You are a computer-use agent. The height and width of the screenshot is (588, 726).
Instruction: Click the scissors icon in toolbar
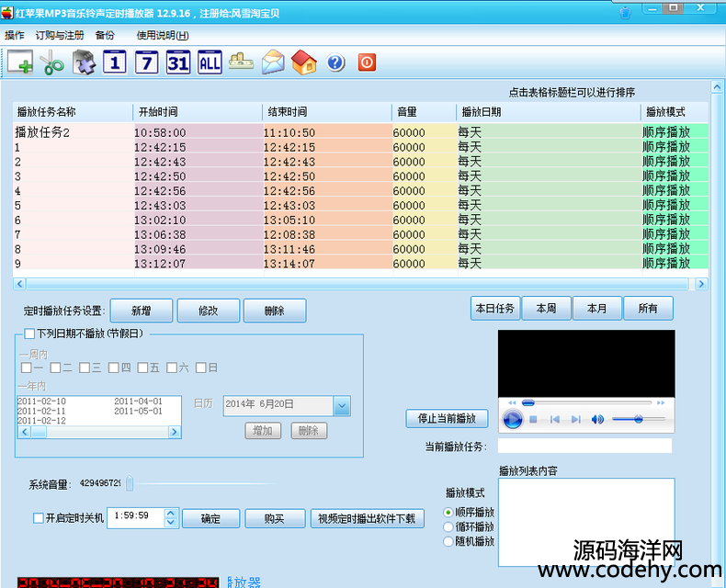coord(52,63)
